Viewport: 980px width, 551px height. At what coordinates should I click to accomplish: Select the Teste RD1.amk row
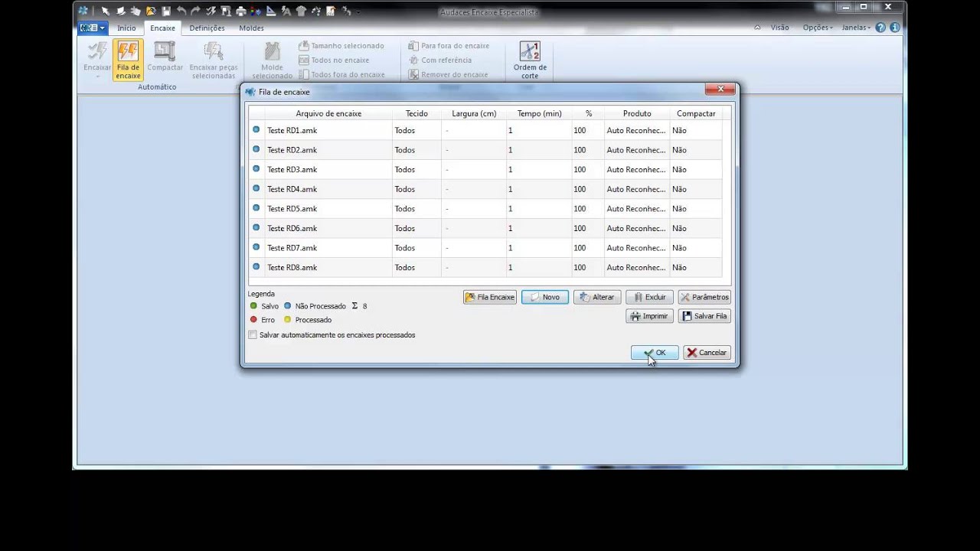(x=485, y=130)
